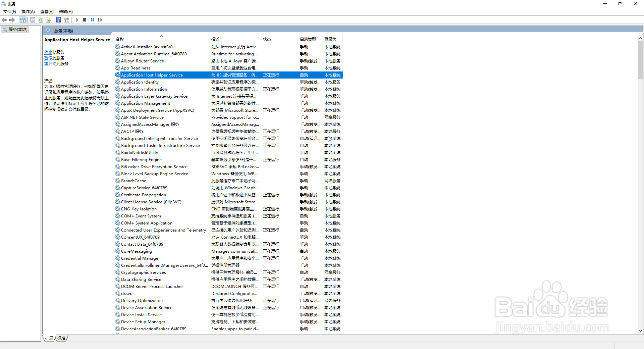Open the 帮助(H) menu
Screen dimensions: 644x349
[66, 12]
